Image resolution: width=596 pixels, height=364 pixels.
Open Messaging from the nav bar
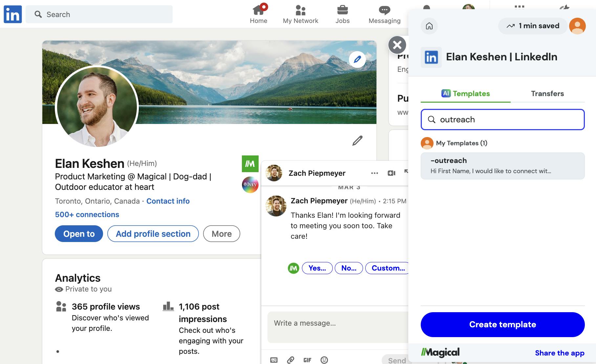[x=384, y=14]
